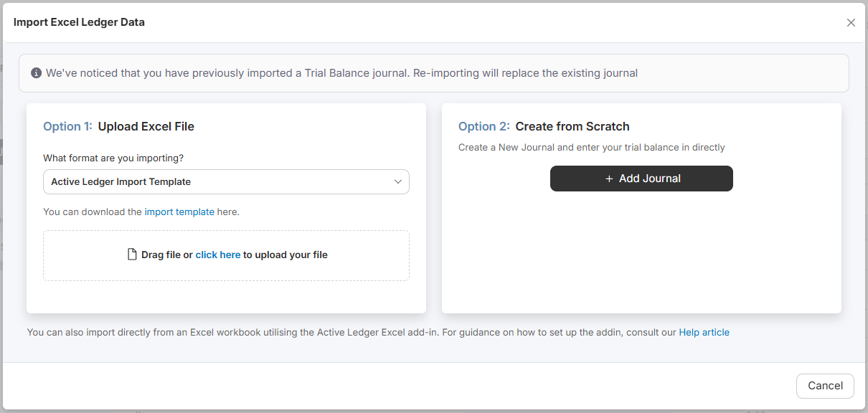Click the dashed file upload drop zone
Viewport: 868px width, 413px height.
[x=226, y=255]
